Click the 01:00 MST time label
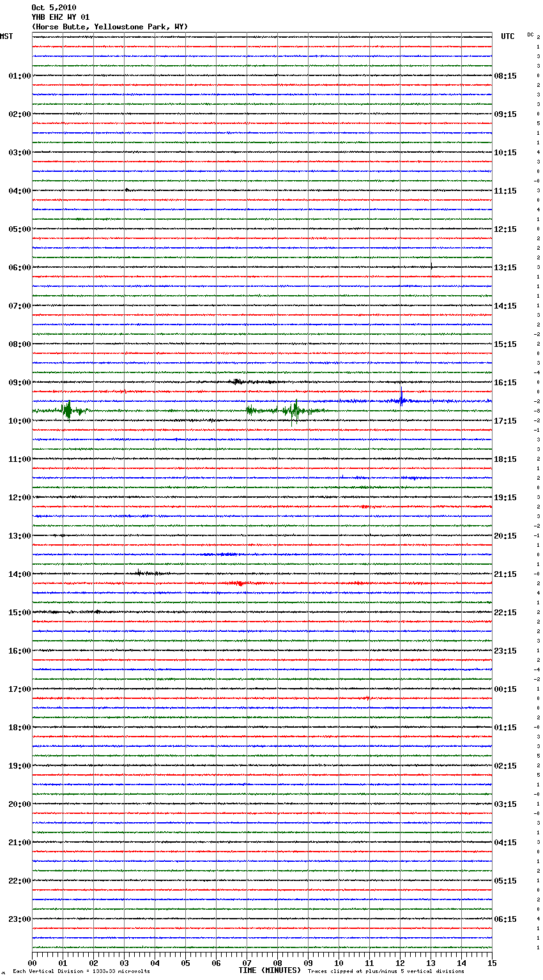Viewport: 543px width, 980px height. click(x=20, y=76)
